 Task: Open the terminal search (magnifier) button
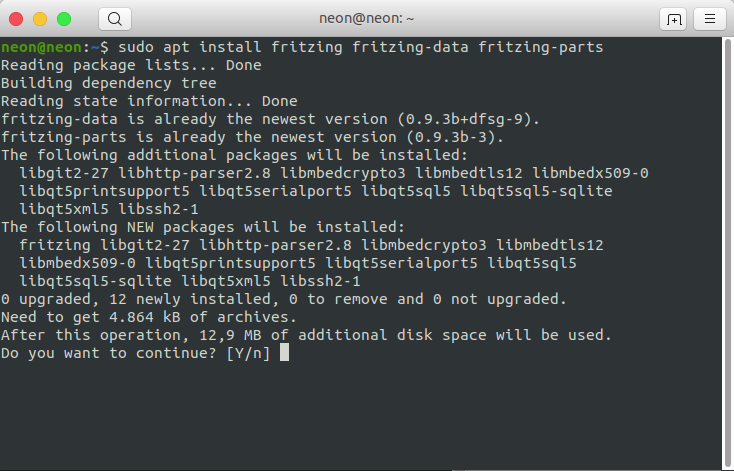(x=114, y=18)
